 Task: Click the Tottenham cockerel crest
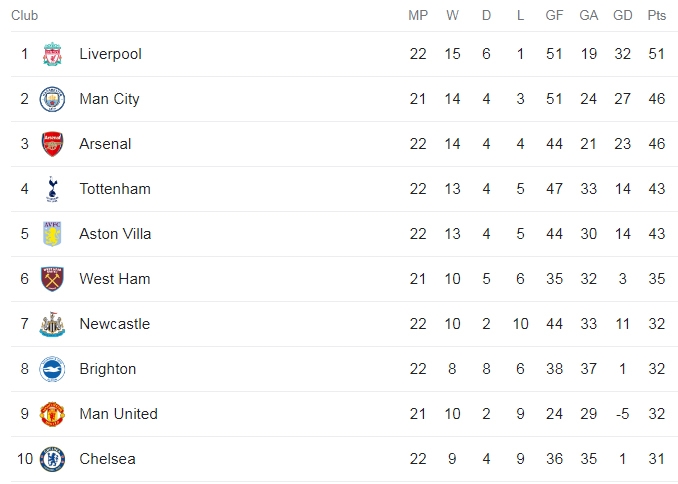pyautogui.click(x=52, y=189)
